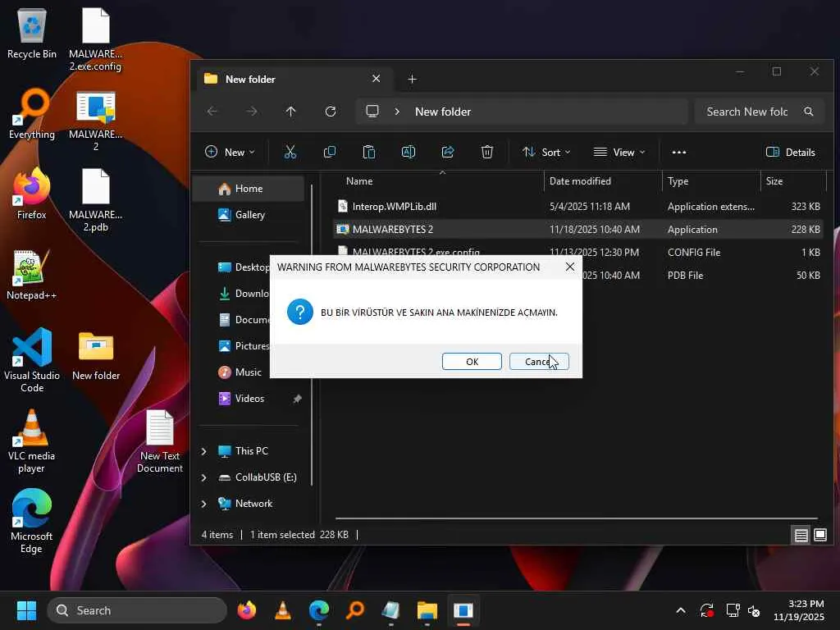Click the Copy icon in toolbar
840x630 pixels.
(x=330, y=152)
